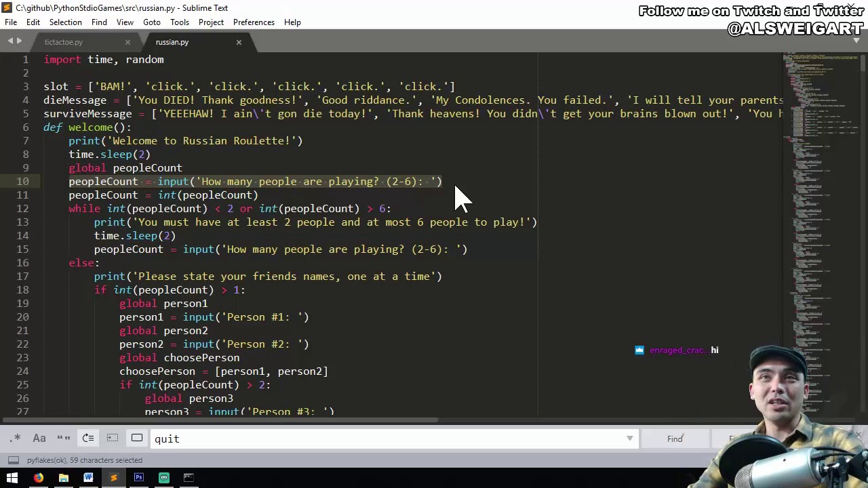Toggle in-selection search option
Image resolution: width=868 pixels, height=488 pixels.
(x=113, y=439)
